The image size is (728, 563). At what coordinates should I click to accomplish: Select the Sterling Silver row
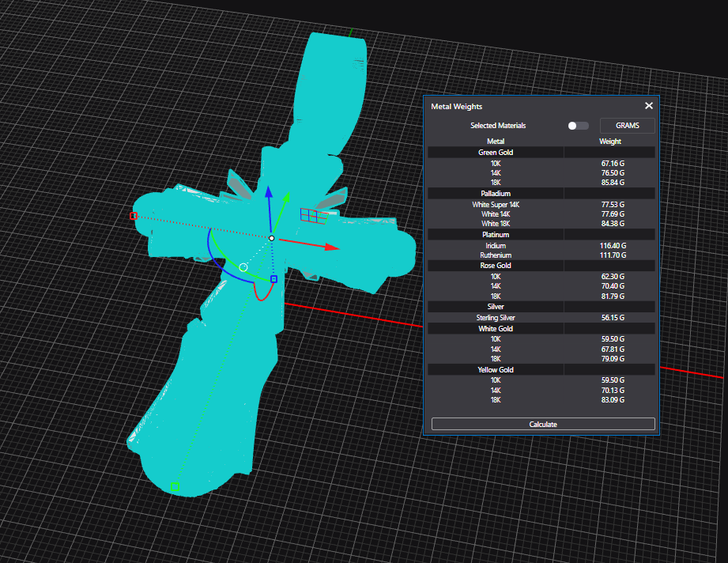(x=496, y=318)
